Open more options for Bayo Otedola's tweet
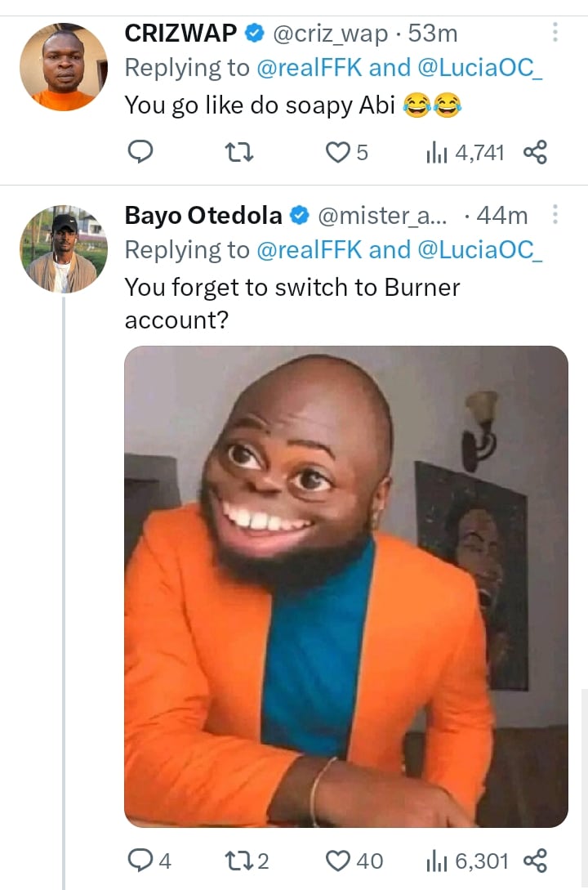Image resolution: width=588 pixels, height=890 pixels. pos(555,215)
